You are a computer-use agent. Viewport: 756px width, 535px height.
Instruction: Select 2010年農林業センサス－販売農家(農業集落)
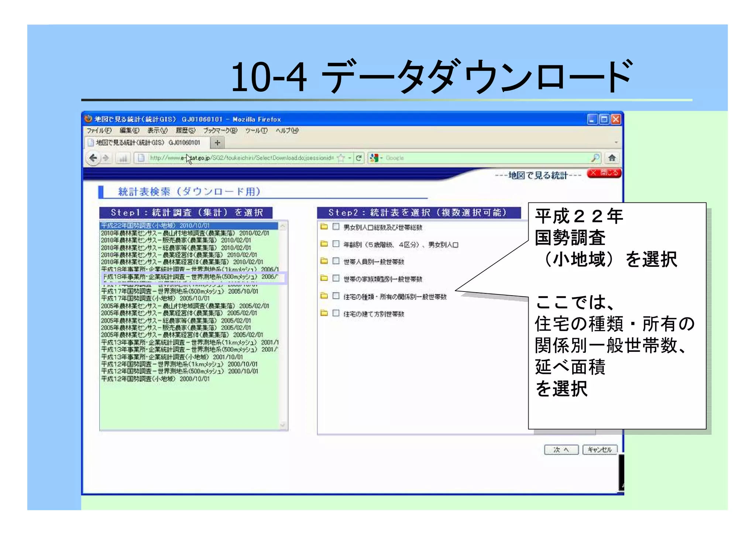tap(189, 240)
